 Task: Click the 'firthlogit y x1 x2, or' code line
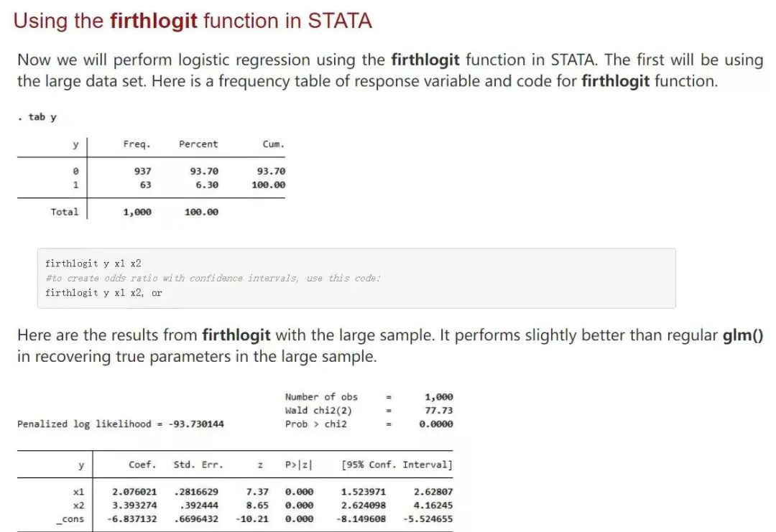point(103,293)
